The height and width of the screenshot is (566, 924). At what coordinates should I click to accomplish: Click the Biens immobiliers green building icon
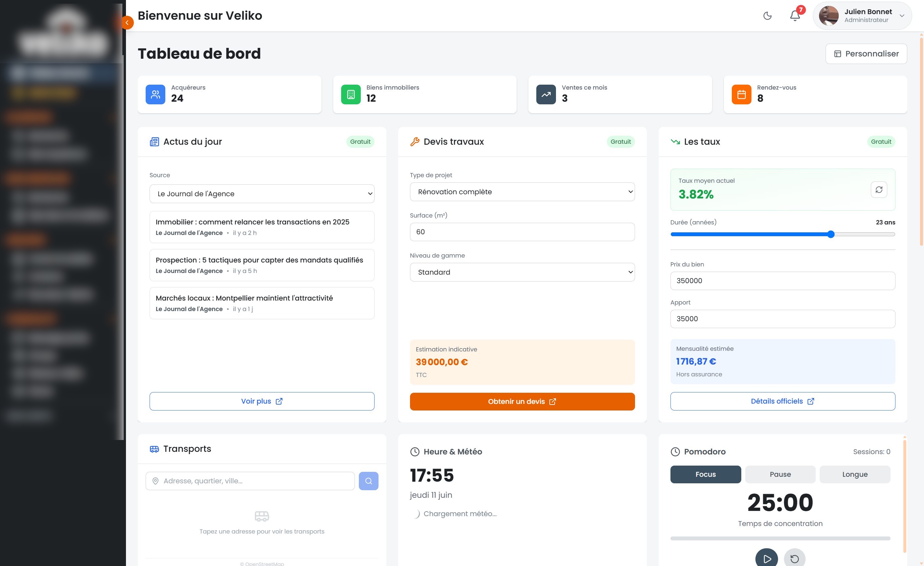click(x=351, y=94)
